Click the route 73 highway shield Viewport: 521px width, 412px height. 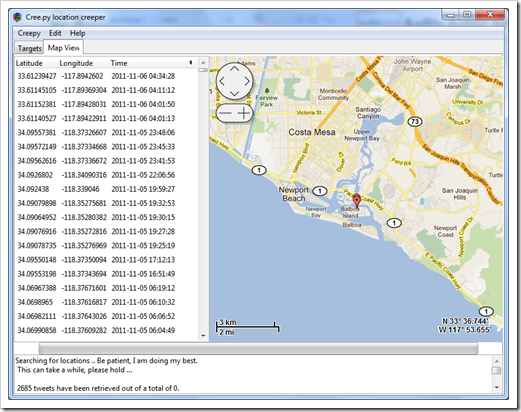[x=415, y=122]
